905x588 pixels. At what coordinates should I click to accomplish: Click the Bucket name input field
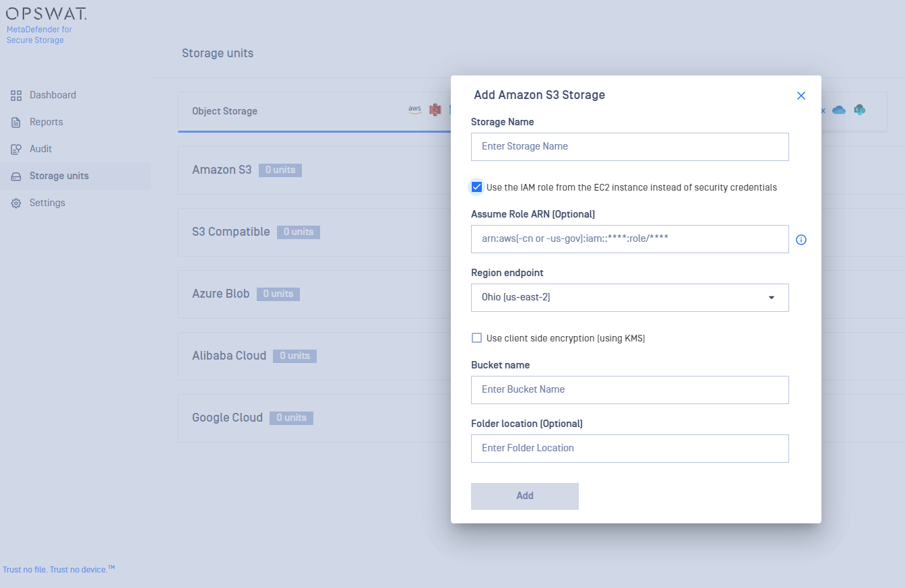[629, 389]
